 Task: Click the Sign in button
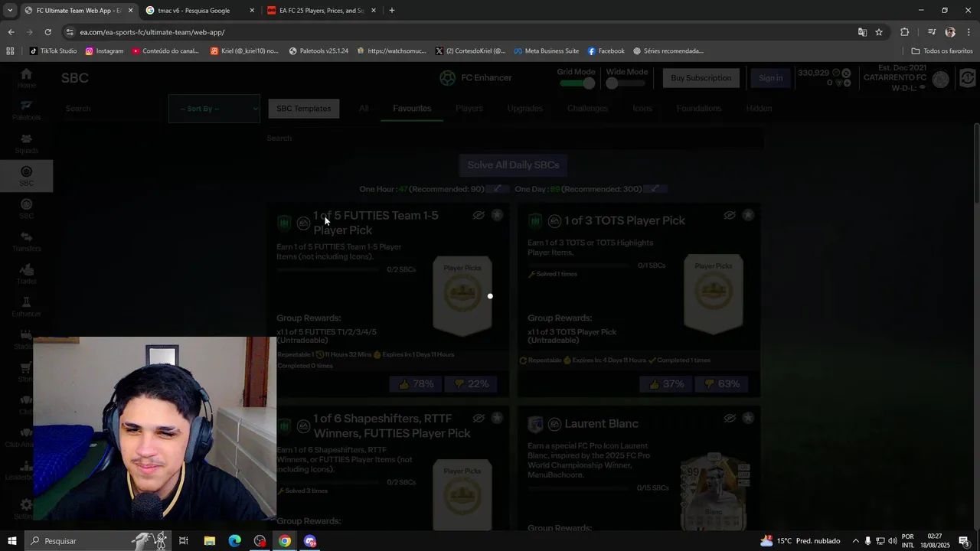coord(770,78)
